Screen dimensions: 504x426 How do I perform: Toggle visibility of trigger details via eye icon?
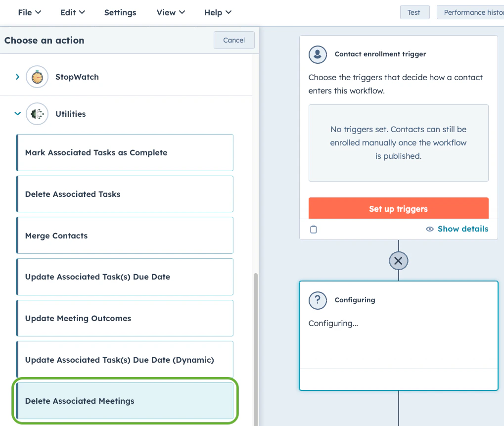click(x=430, y=229)
